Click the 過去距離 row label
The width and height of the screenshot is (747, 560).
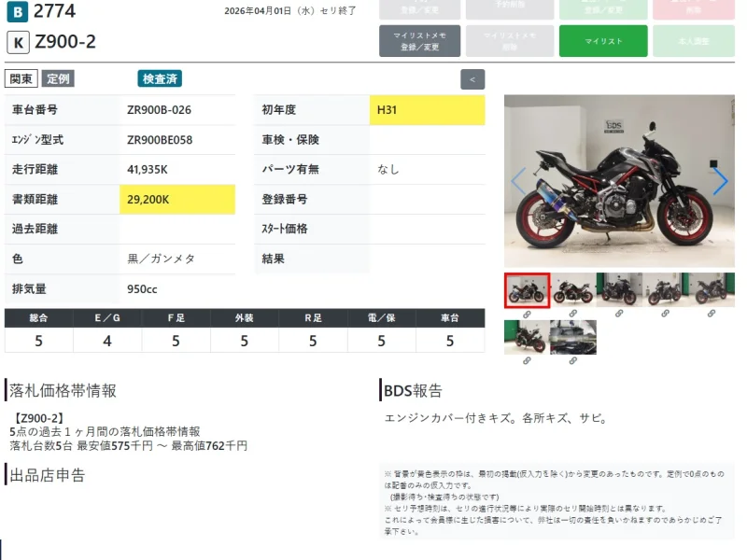[35, 229]
